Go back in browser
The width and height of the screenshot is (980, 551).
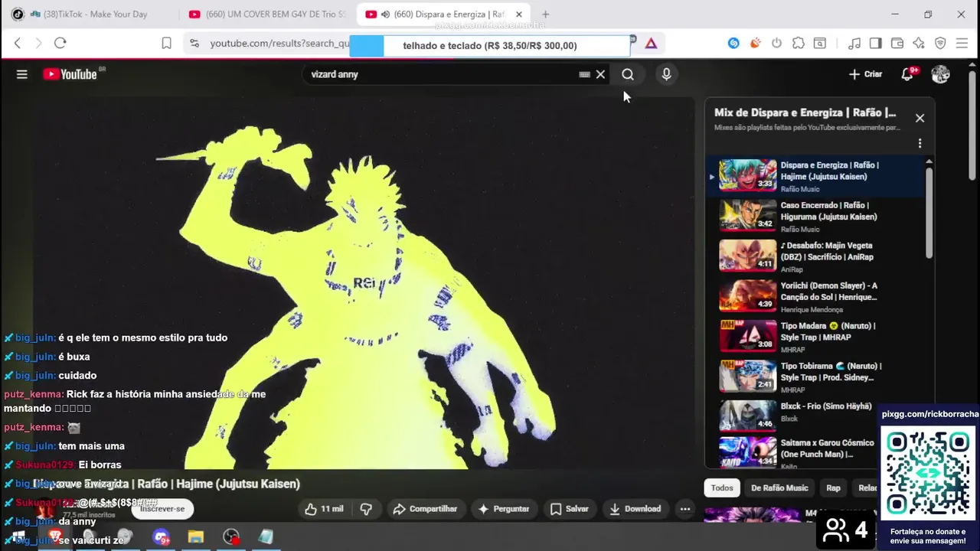click(18, 44)
